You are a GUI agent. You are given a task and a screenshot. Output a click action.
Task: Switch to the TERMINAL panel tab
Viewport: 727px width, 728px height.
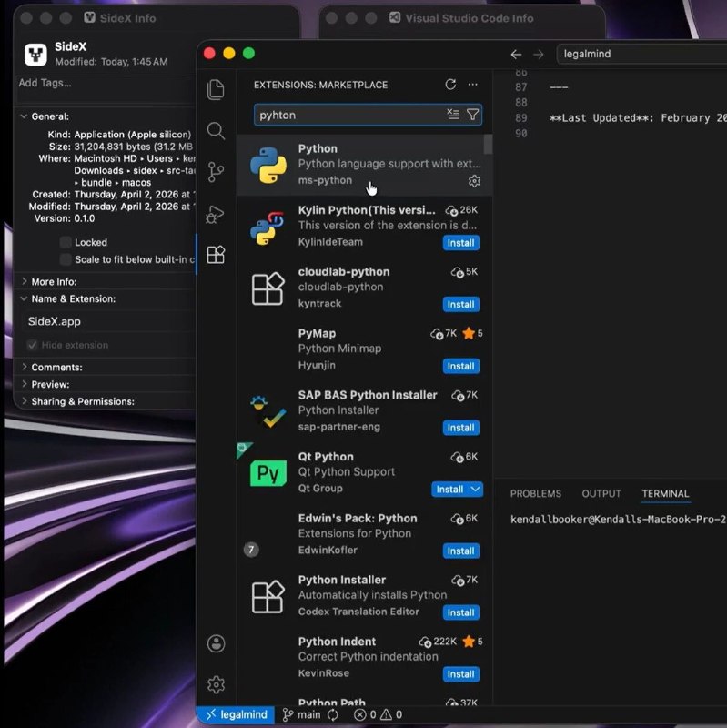(x=665, y=493)
